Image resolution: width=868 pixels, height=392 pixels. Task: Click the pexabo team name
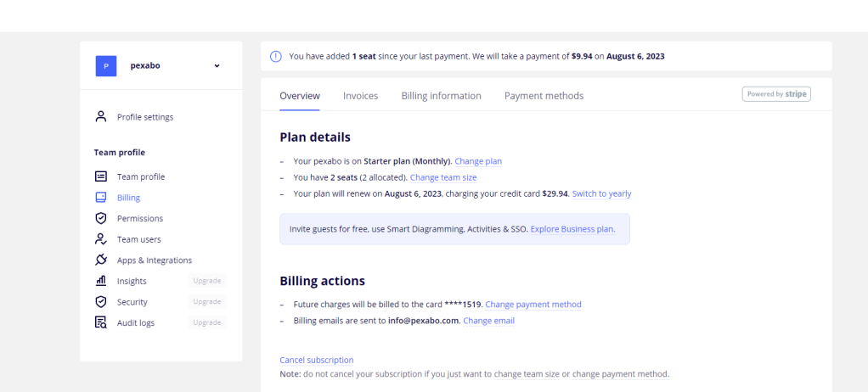(x=145, y=66)
